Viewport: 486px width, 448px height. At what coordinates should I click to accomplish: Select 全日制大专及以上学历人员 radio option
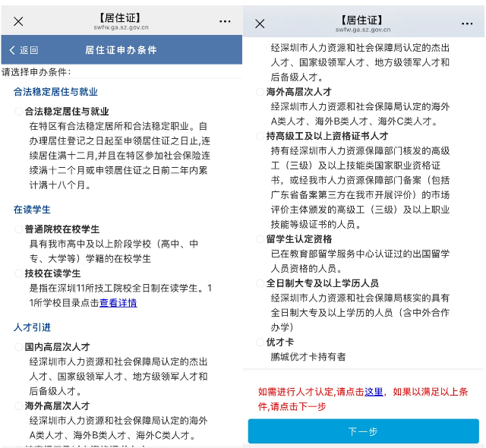point(260,283)
